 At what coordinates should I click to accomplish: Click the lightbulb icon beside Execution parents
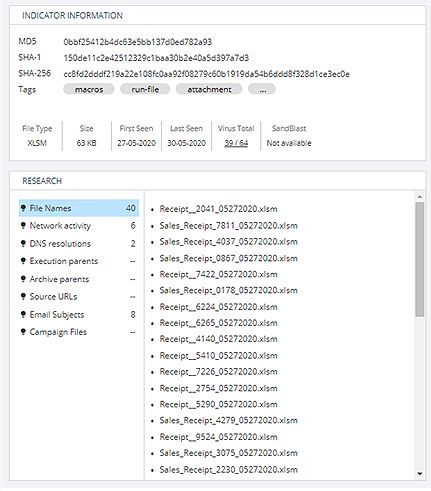(23, 261)
